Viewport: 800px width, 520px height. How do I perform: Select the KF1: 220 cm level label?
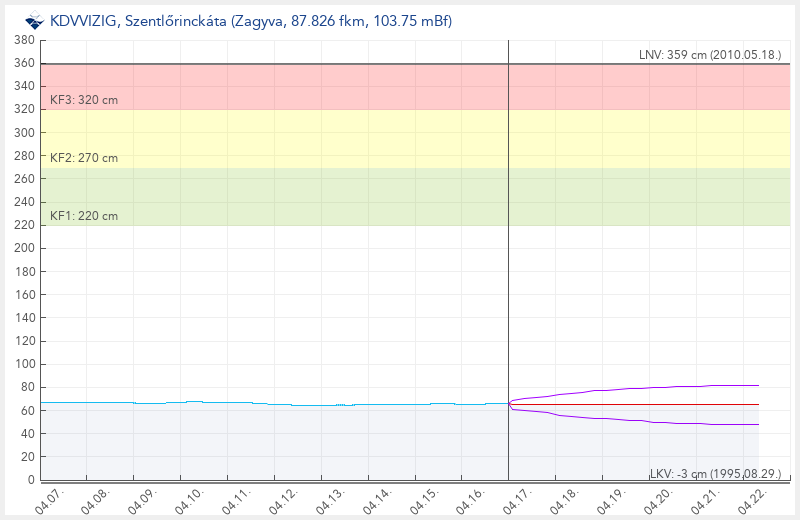(x=84, y=216)
